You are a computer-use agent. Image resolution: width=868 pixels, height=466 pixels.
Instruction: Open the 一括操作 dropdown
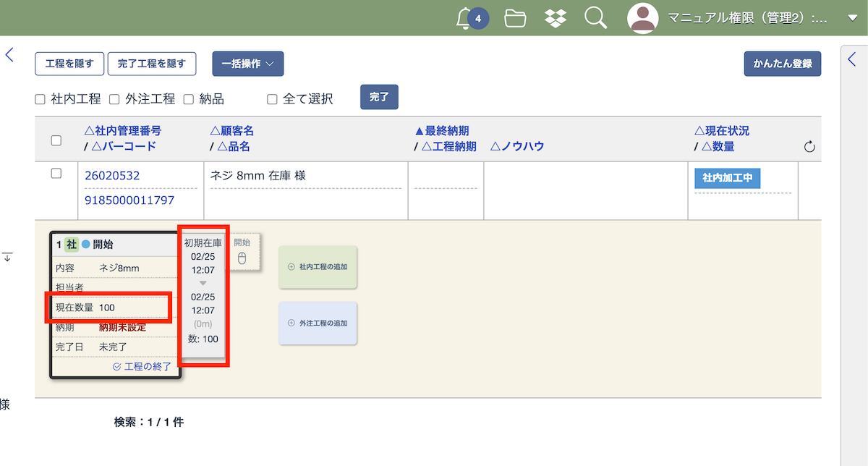coord(247,64)
